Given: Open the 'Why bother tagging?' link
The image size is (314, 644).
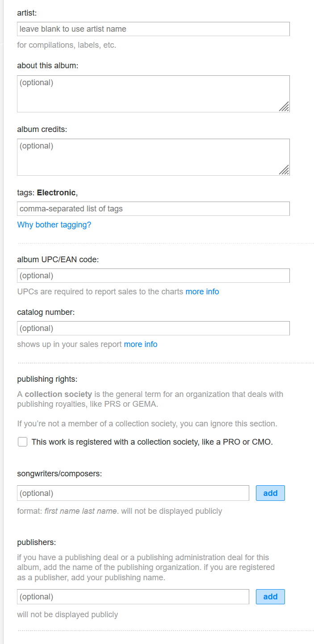Looking at the screenshot, I should pos(54,225).
